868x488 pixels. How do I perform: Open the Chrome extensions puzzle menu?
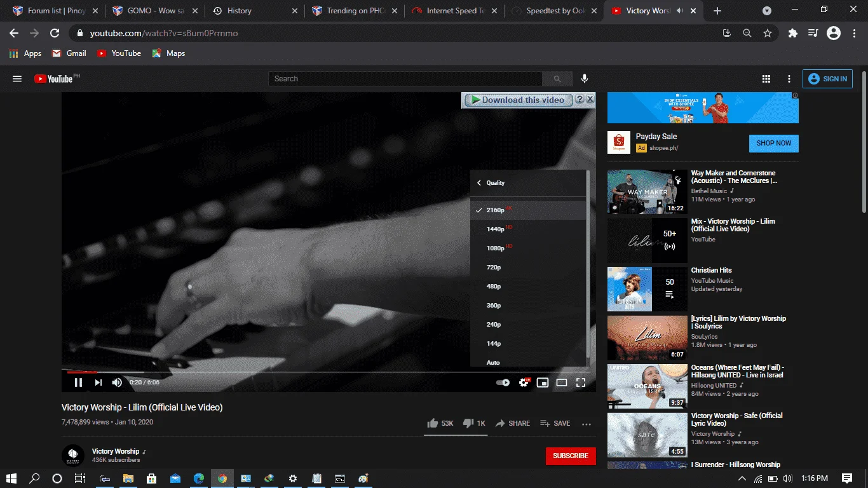792,33
